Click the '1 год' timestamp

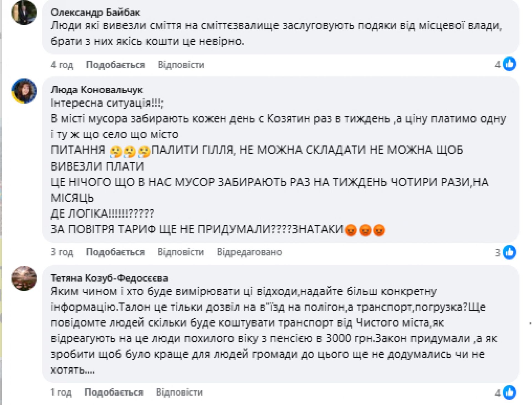click(61, 392)
